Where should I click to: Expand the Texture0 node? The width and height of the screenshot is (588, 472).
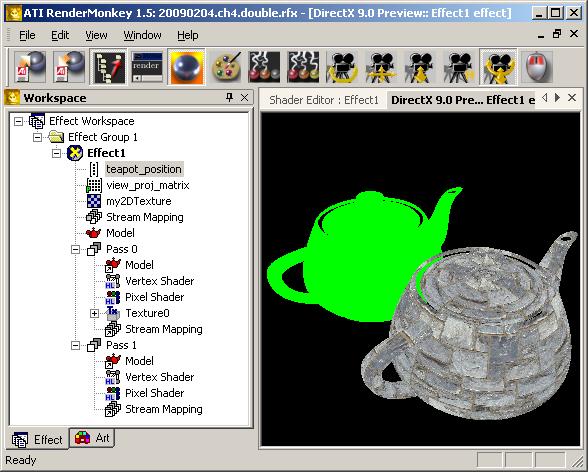(x=94, y=313)
